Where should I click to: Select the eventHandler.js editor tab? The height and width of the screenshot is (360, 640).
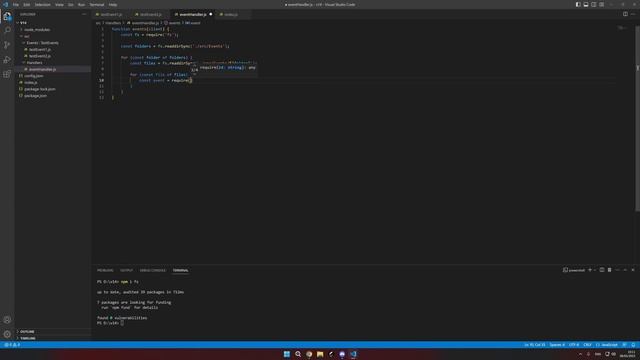point(193,14)
